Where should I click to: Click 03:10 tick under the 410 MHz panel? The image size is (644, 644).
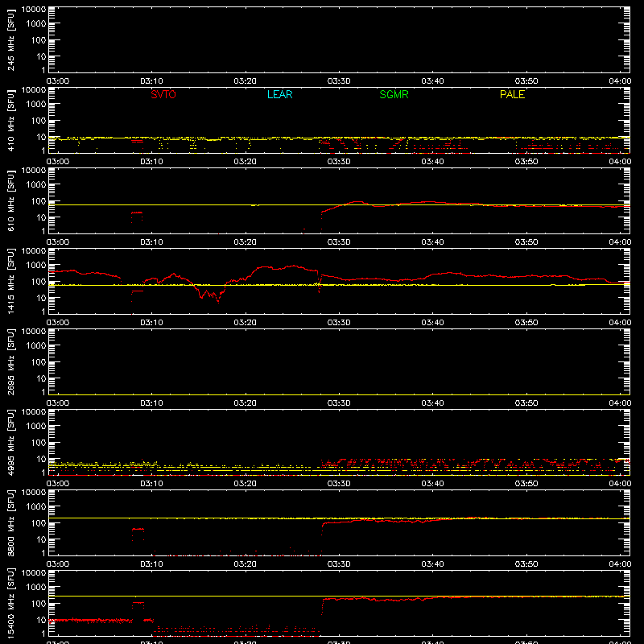151,162
